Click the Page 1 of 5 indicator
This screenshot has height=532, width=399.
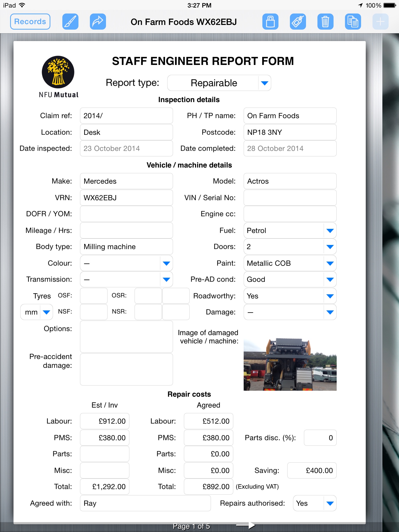[191, 526]
